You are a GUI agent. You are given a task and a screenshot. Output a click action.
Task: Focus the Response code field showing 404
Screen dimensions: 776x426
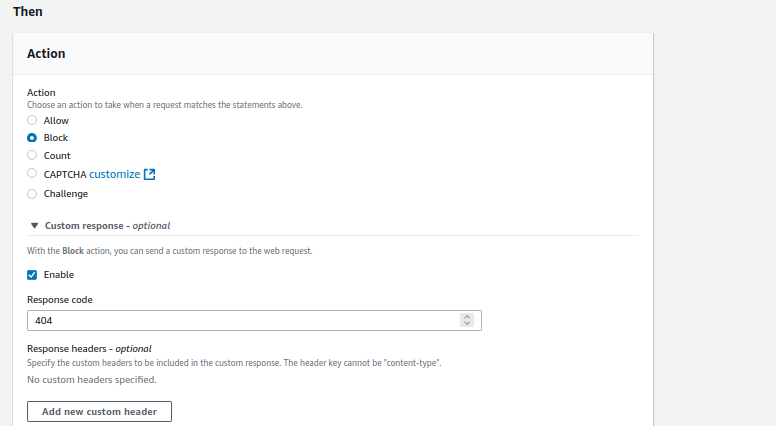[x=254, y=321]
